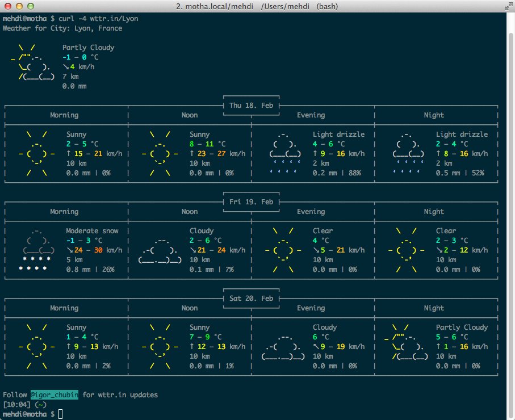
Task: Click the cloud icon for Friday Noon
Action: (x=160, y=251)
